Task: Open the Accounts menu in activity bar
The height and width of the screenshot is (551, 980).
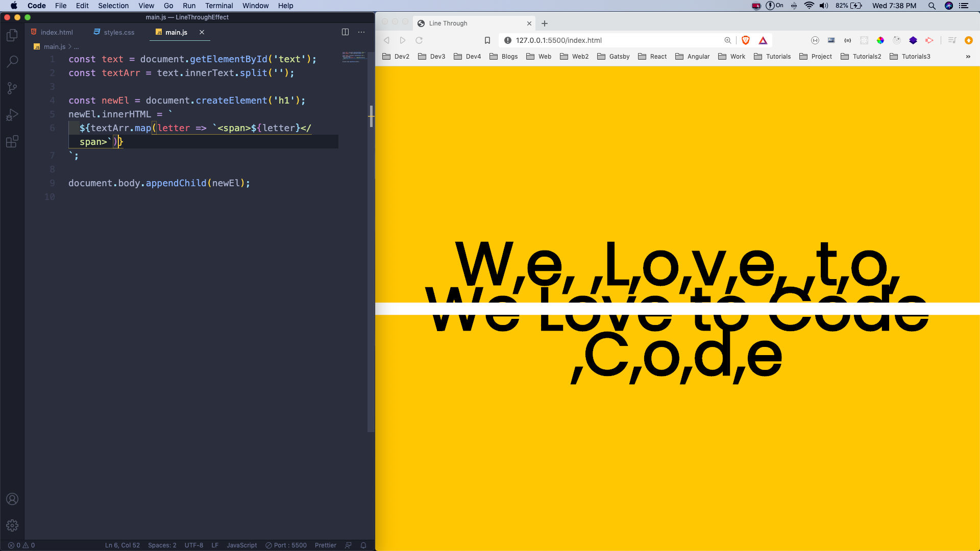Action: click(x=12, y=499)
